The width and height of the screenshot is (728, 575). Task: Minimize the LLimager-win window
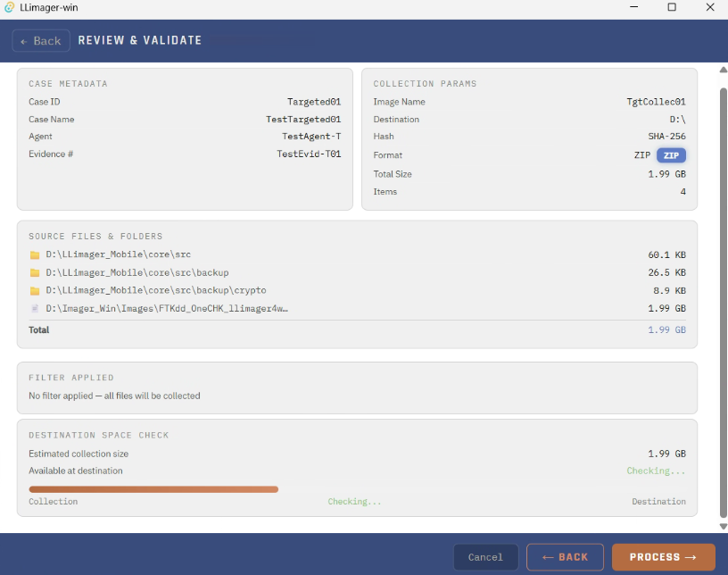click(633, 7)
